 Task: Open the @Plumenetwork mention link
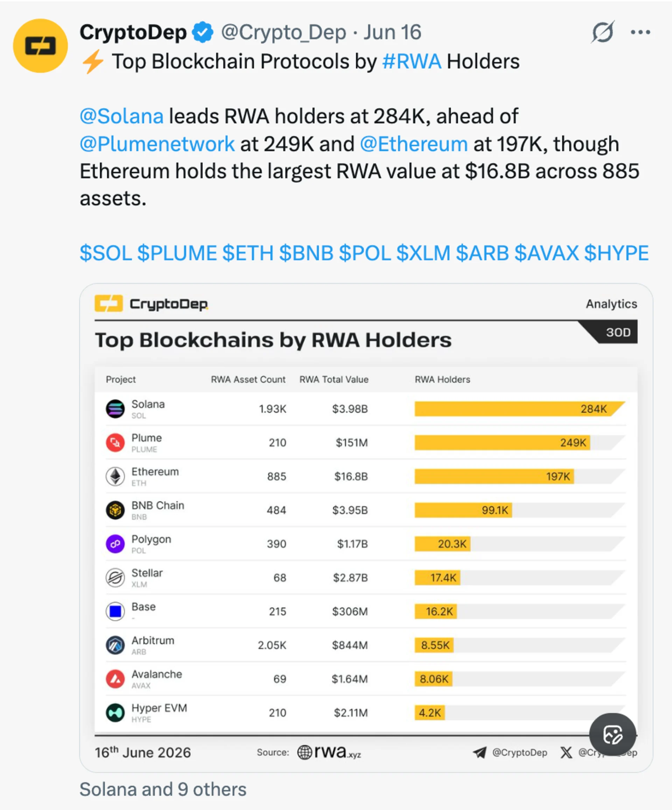click(x=157, y=144)
